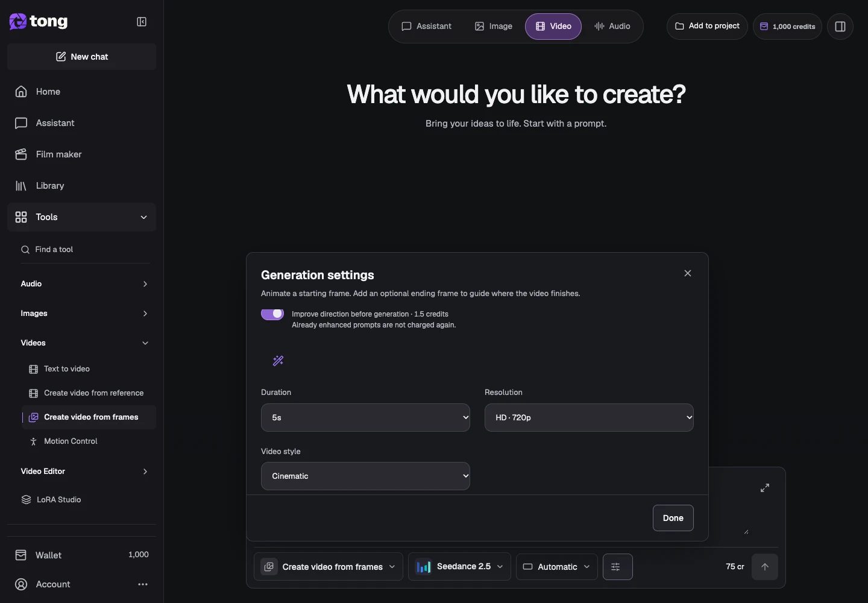
Task: Click the Done button
Action: pos(673,518)
